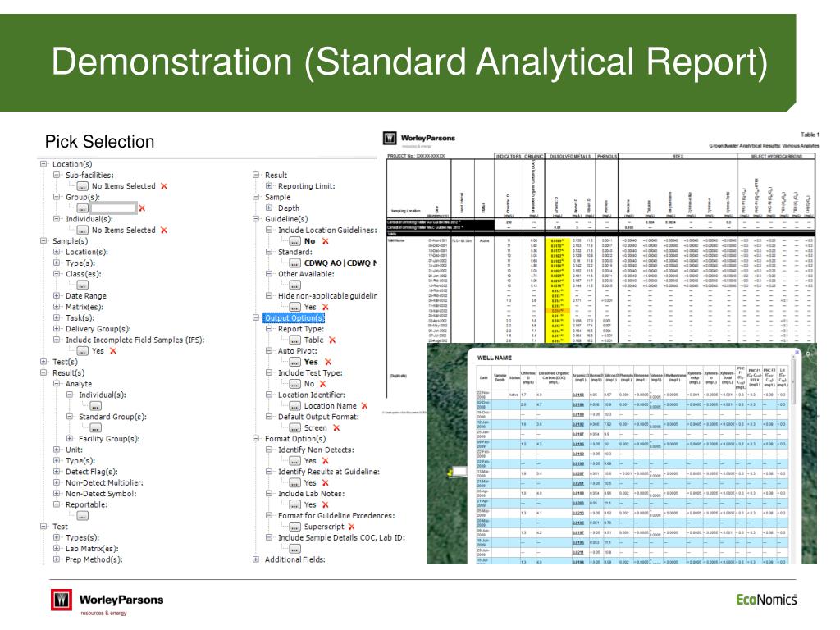The height and width of the screenshot is (630, 840).
Task: Remove the Superscript exceedence format value
Action: (351, 527)
